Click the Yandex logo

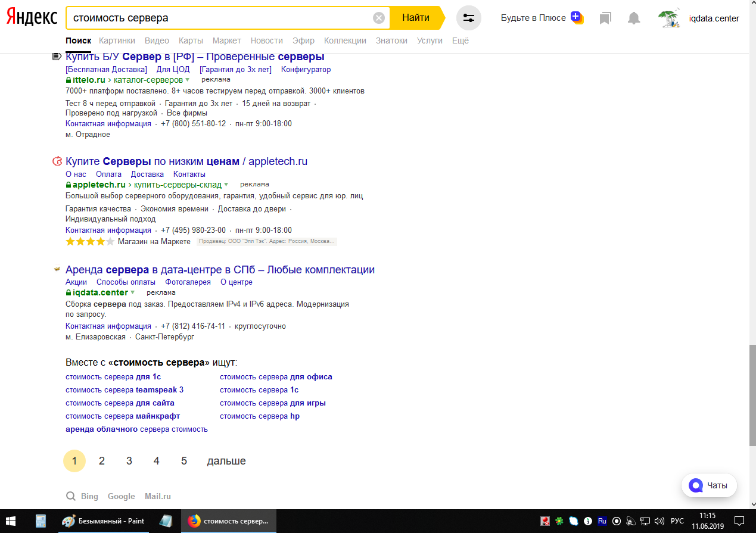[32, 18]
